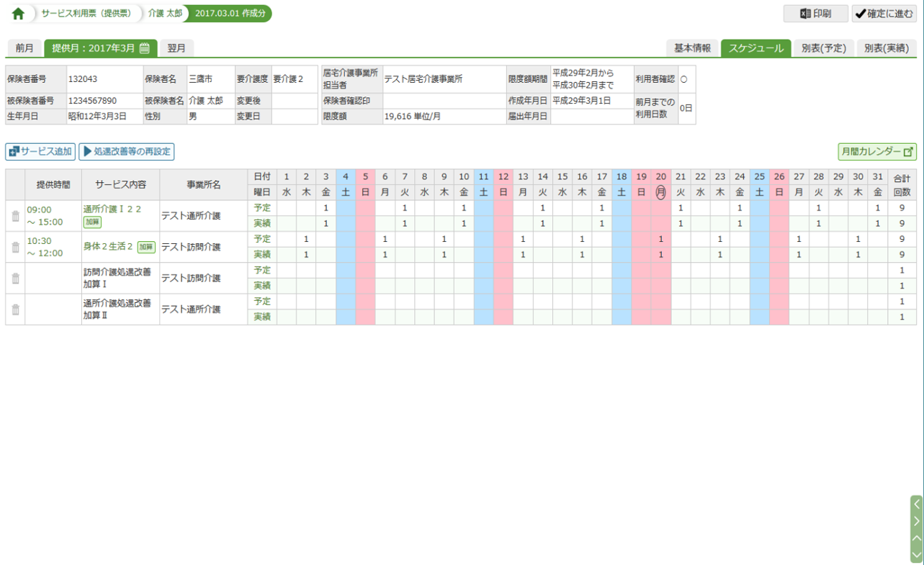Screen dimensions: 924x565
Task: Click 確定に進む to proceed to confirmation
Action: coord(884,14)
